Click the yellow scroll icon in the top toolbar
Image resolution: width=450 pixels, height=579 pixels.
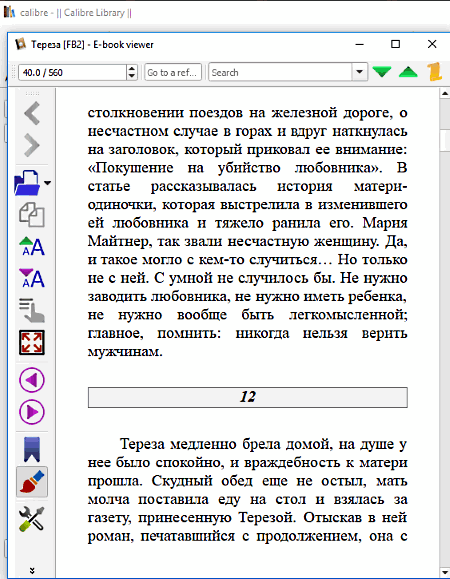point(435,72)
